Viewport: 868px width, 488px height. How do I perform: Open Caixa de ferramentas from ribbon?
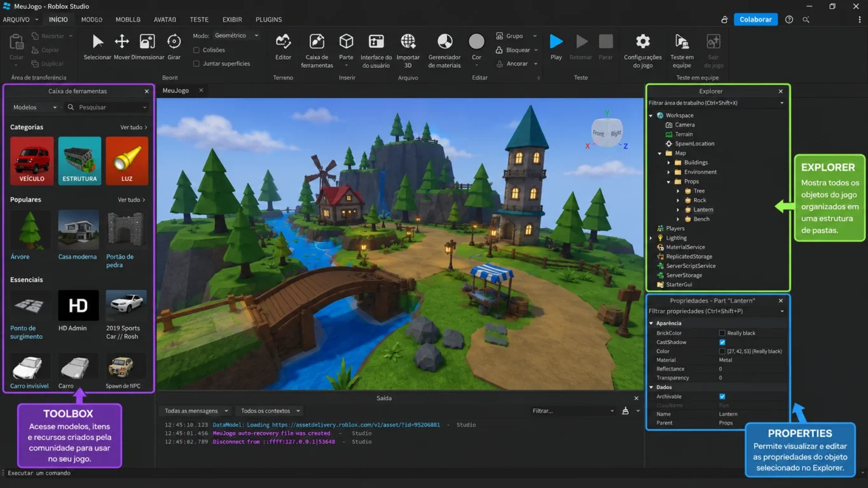[x=317, y=51]
